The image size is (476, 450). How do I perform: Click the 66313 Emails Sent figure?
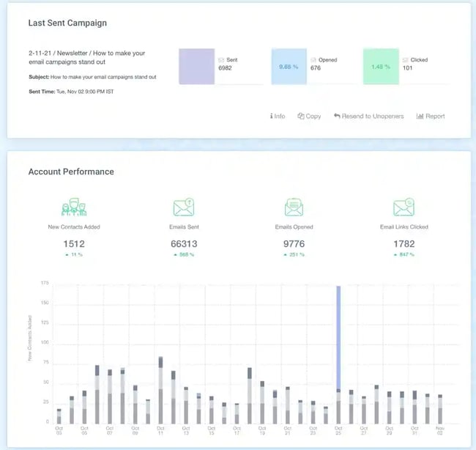[183, 244]
